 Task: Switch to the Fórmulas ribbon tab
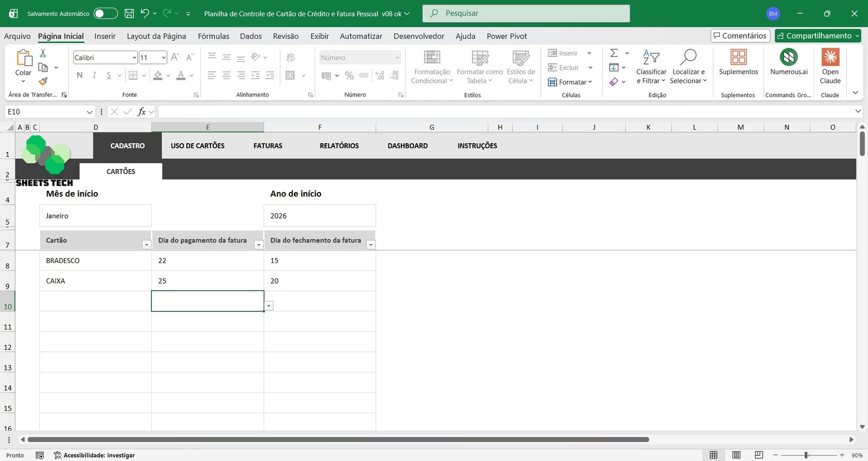coord(213,36)
